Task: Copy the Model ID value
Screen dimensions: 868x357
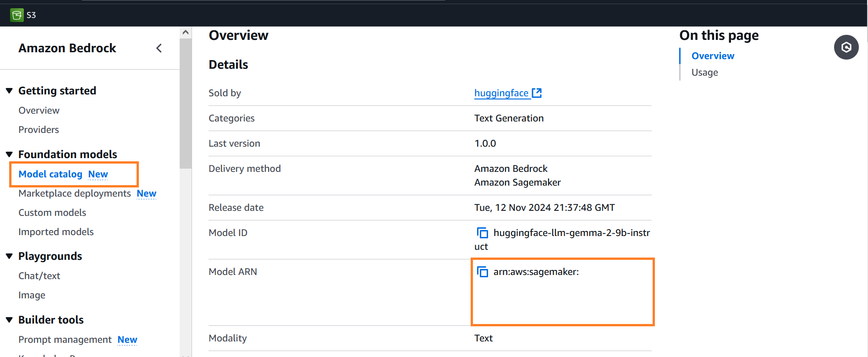Action: click(x=482, y=233)
